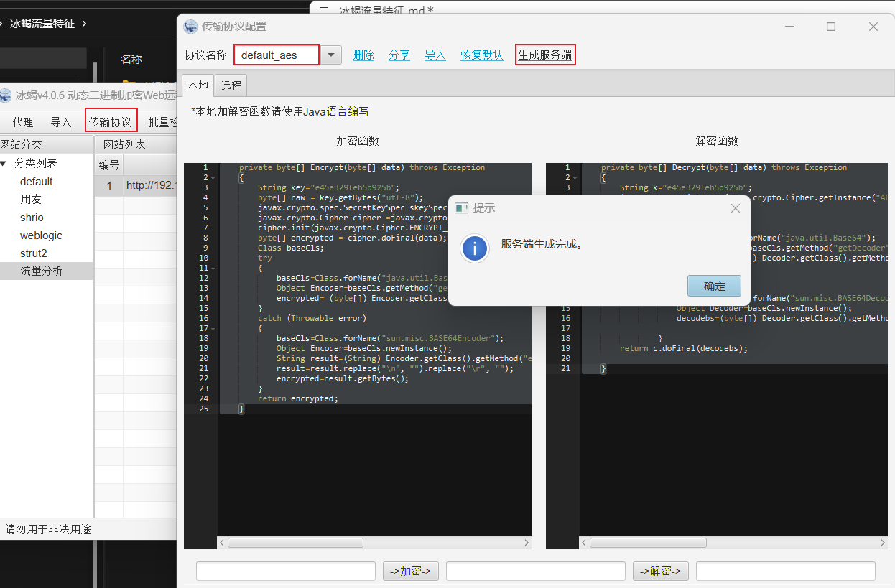Click the 确定 button in dialog
This screenshot has width=895, height=588.
point(714,286)
